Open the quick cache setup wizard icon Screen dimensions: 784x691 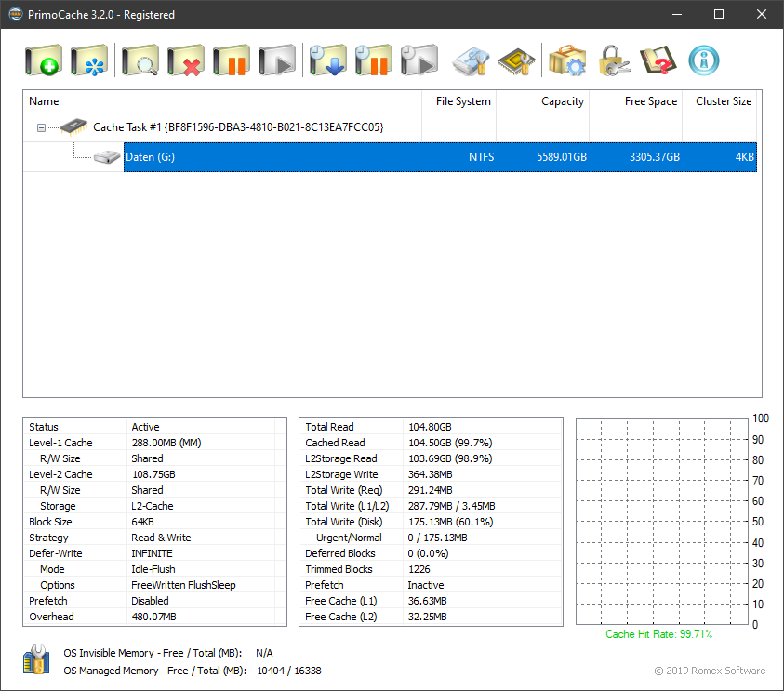89,60
